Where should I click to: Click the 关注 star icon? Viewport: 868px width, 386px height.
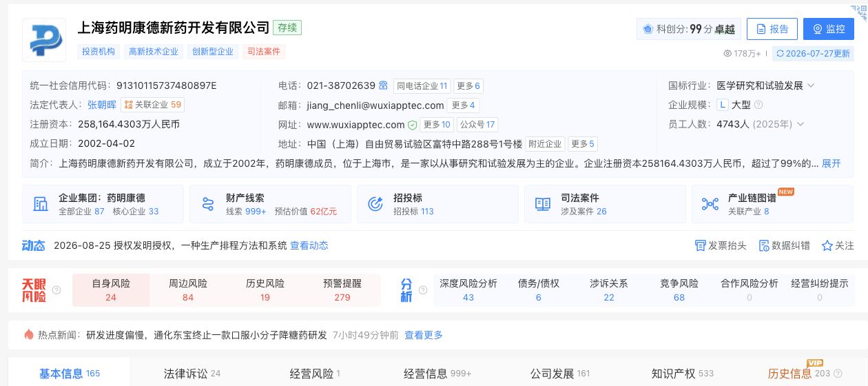coord(827,245)
